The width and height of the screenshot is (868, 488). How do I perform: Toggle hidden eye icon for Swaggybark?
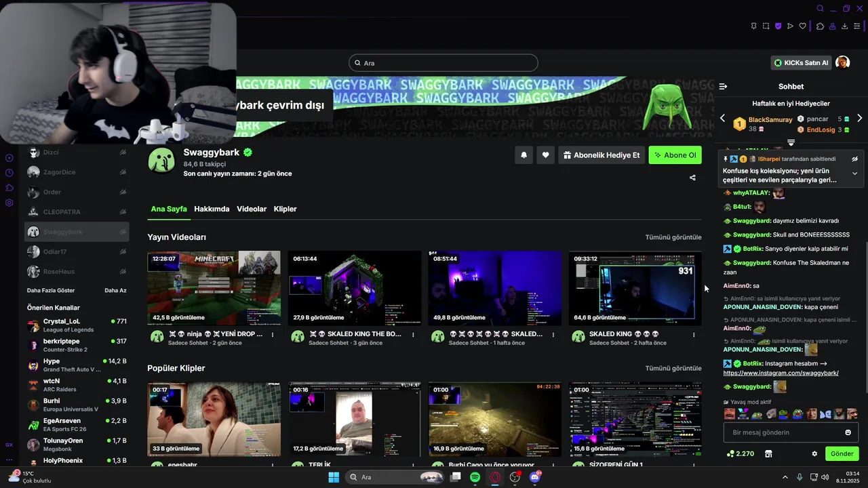tap(123, 232)
